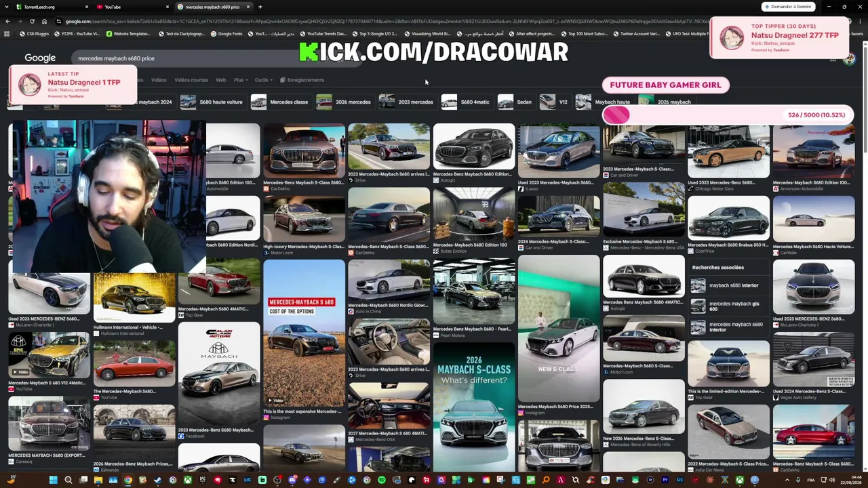Open Windows taskbar search
Screen dimensions: 868x488
tap(68, 481)
